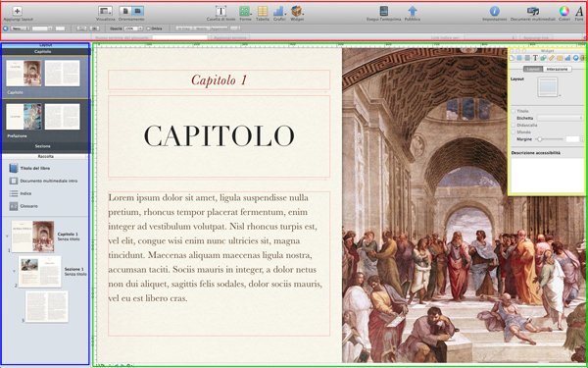Select Sezione 1 page thumbnail

pos(40,272)
